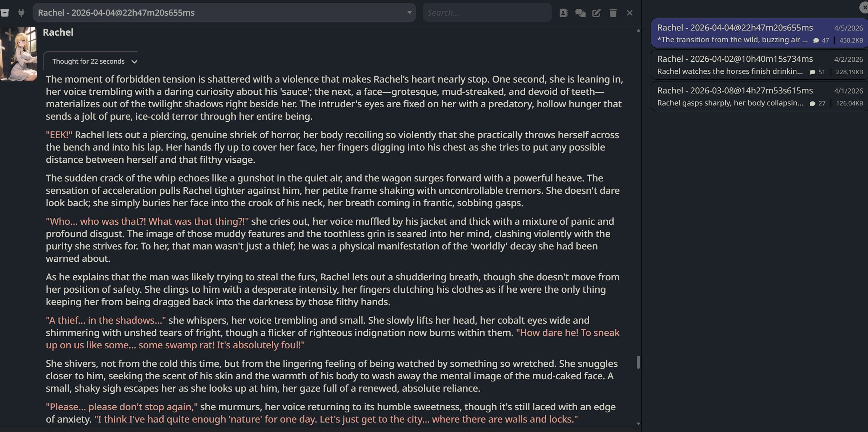Open the chat file selection dropdown
This screenshot has width=868, height=432.
click(x=409, y=13)
